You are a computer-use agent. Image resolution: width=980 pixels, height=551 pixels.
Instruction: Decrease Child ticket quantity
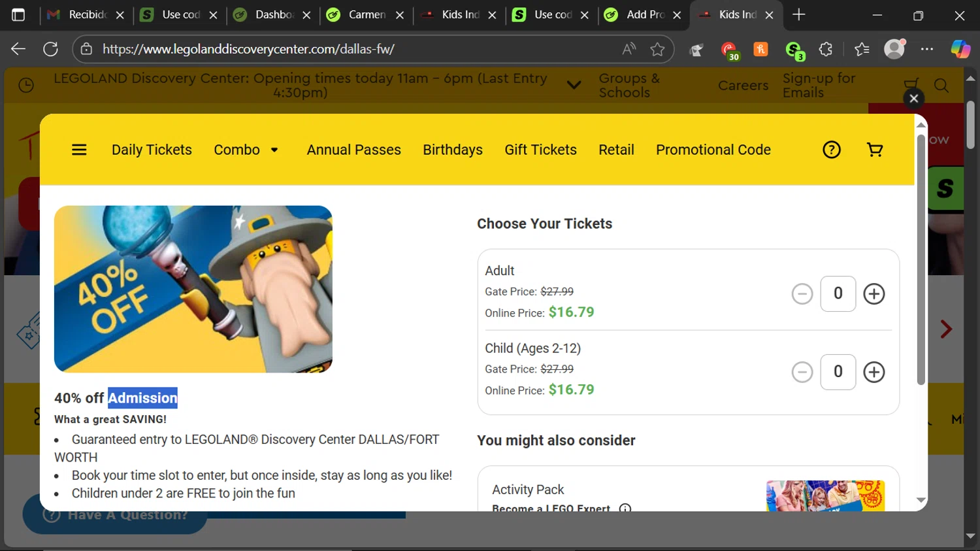tap(802, 372)
